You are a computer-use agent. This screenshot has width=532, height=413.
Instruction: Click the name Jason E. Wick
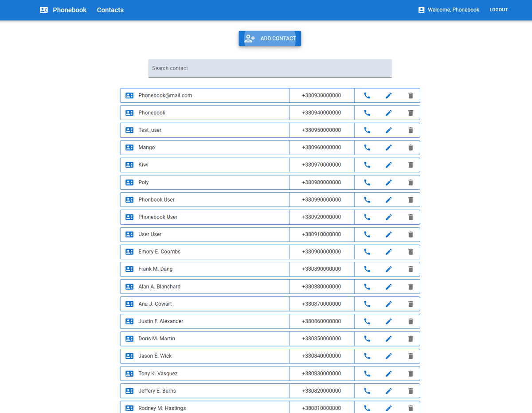(155, 356)
